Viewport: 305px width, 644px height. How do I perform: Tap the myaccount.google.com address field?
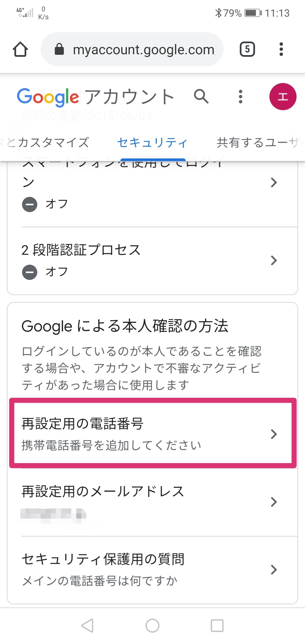click(143, 50)
